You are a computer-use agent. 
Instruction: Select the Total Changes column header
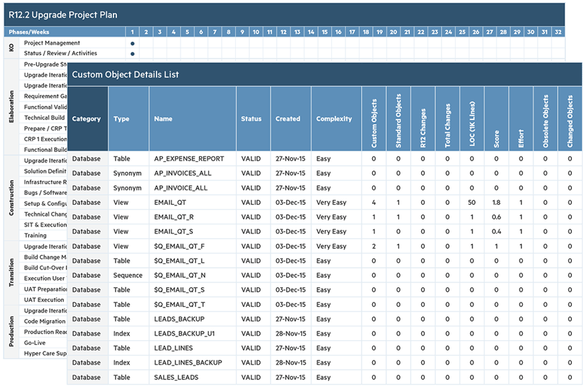[x=448, y=119]
